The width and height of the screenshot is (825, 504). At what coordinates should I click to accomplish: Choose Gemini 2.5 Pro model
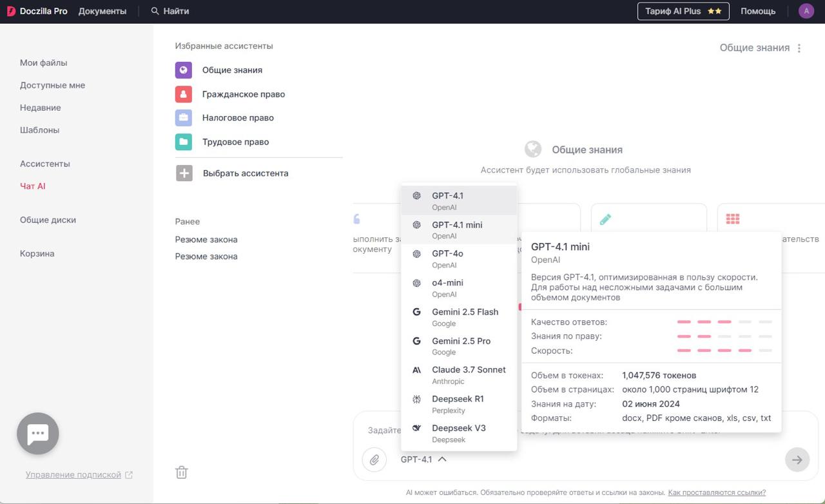point(459,346)
